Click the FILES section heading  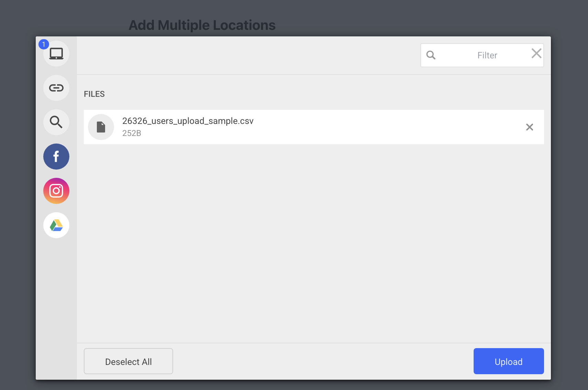point(94,94)
